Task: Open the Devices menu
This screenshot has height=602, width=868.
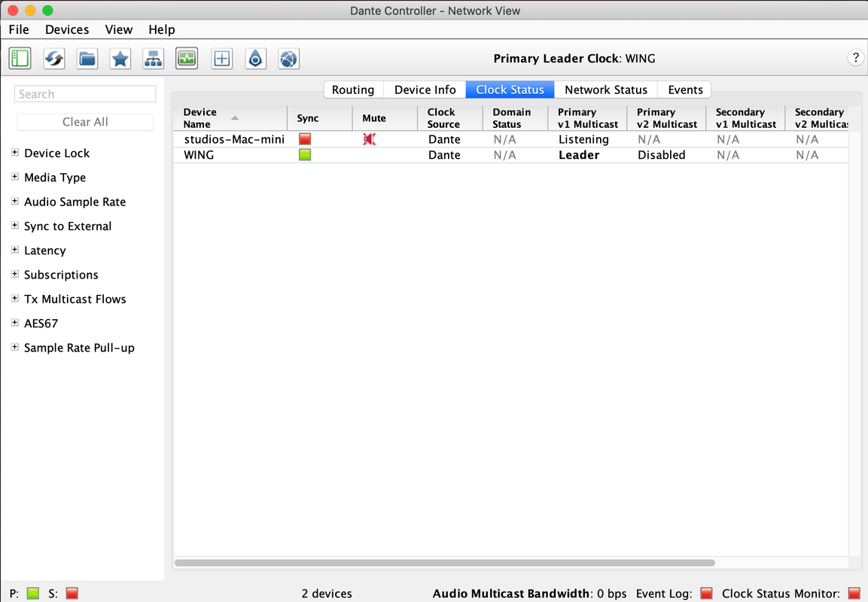Action: click(x=67, y=29)
